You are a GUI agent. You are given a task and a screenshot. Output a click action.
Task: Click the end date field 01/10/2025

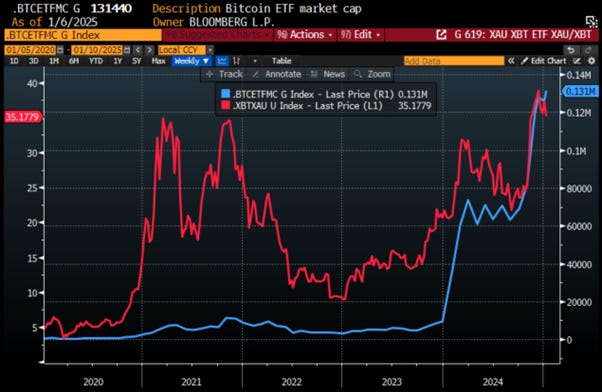click(97, 50)
